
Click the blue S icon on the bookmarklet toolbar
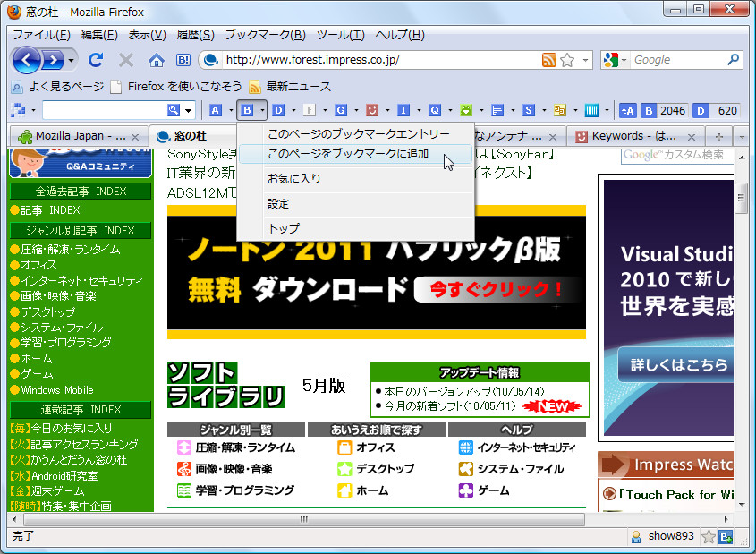pyautogui.click(x=528, y=111)
